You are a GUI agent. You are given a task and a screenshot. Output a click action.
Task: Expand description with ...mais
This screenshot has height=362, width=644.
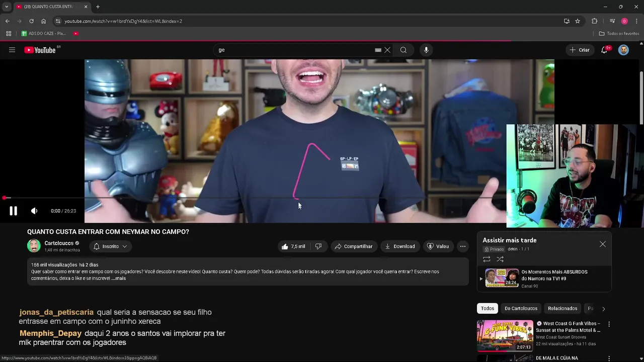pos(119,278)
